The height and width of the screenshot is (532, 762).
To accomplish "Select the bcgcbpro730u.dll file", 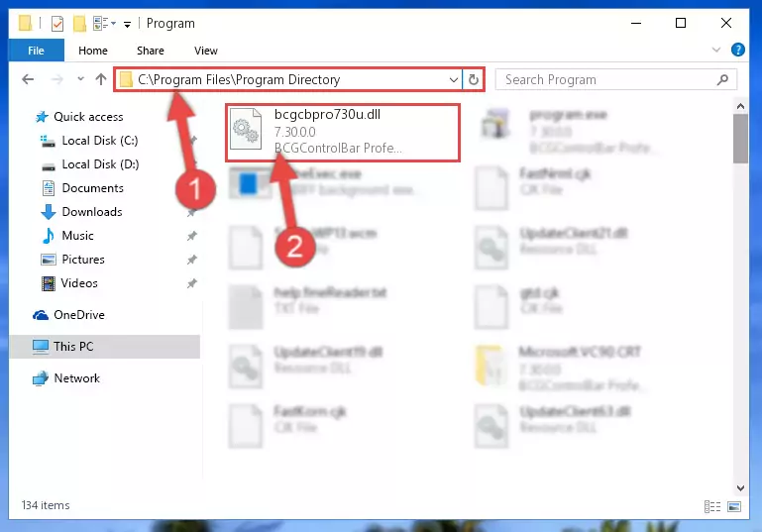I will pyautogui.click(x=343, y=132).
